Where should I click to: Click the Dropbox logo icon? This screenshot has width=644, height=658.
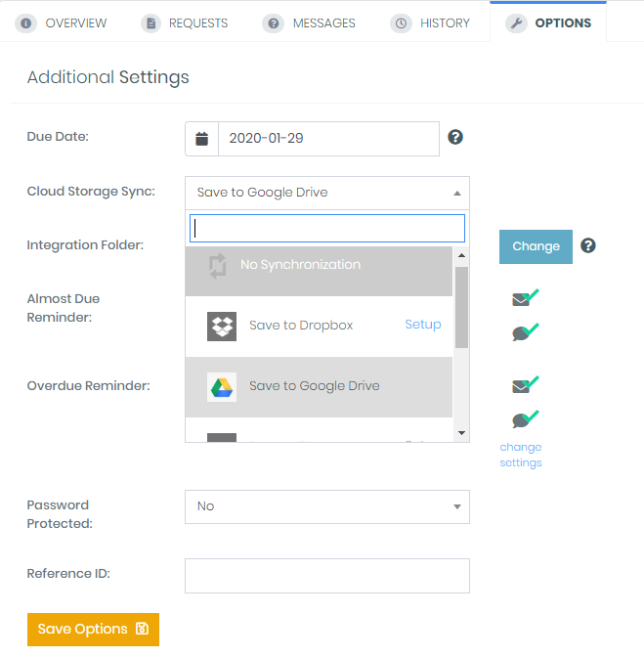pos(222,326)
